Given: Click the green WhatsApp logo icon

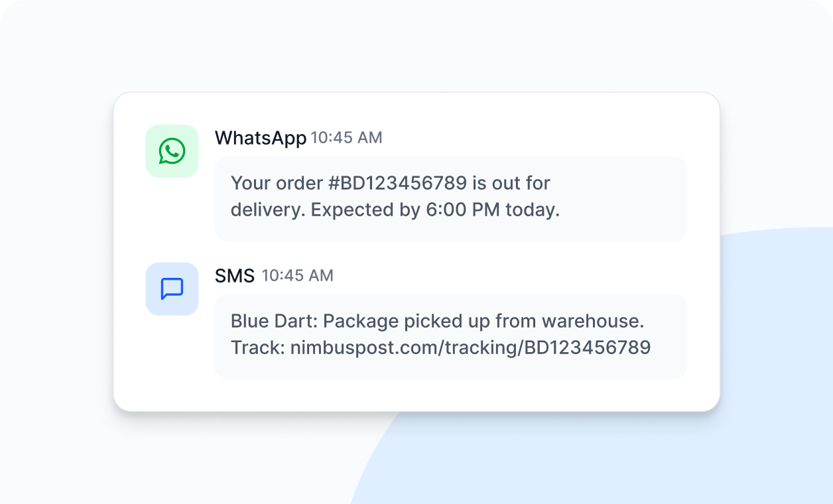Looking at the screenshot, I should pyautogui.click(x=172, y=151).
